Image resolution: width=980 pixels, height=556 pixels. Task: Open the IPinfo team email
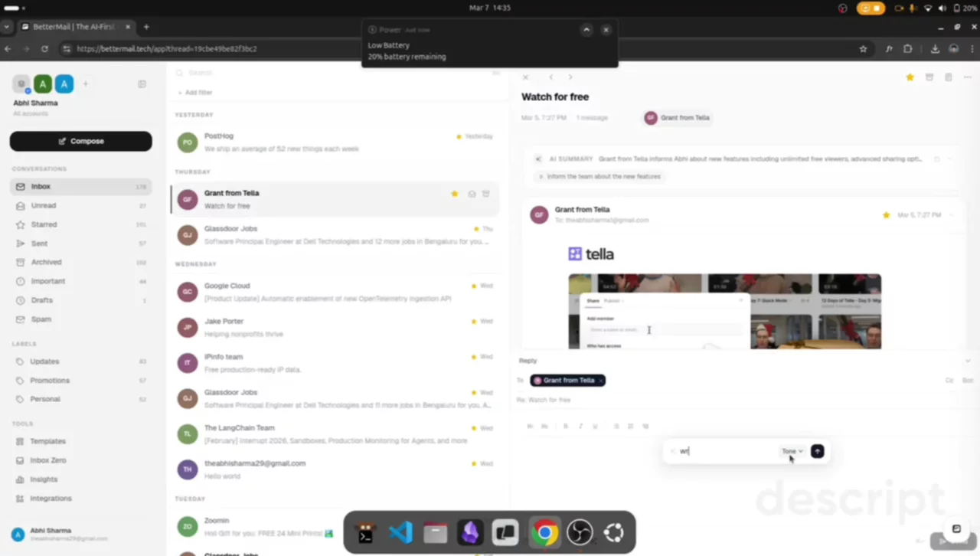tap(335, 363)
